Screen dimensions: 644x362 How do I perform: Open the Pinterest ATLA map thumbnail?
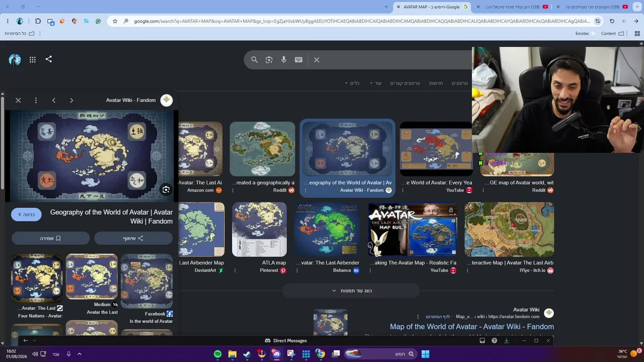click(259, 229)
